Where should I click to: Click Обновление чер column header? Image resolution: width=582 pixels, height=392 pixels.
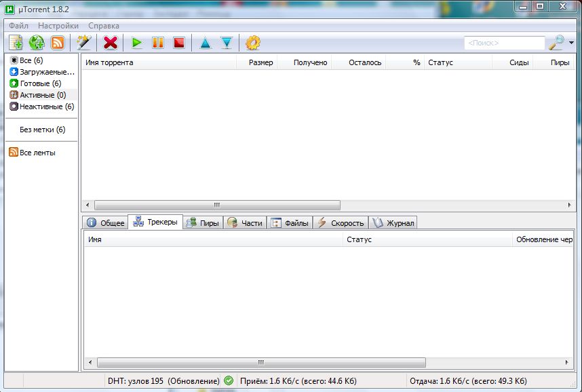coord(543,239)
